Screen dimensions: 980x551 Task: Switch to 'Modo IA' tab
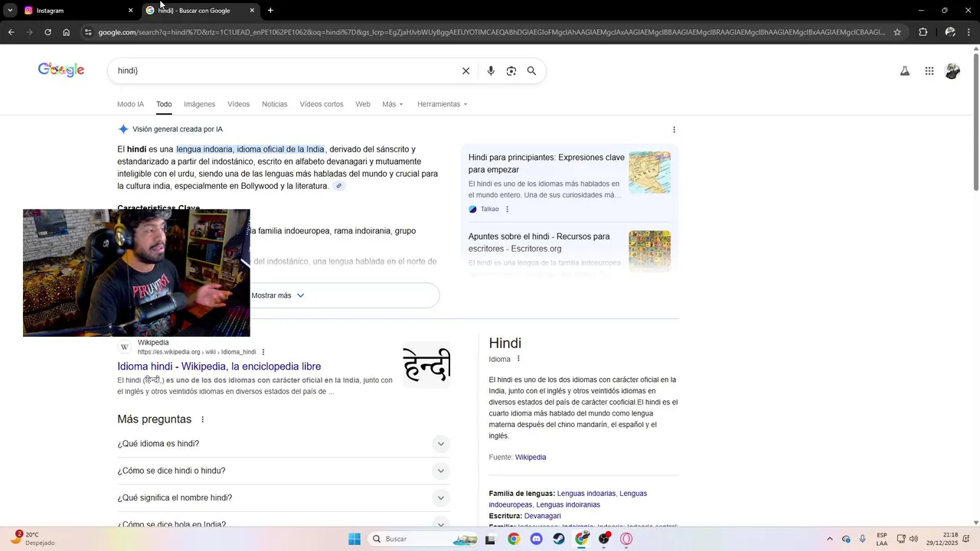click(x=130, y=104)
